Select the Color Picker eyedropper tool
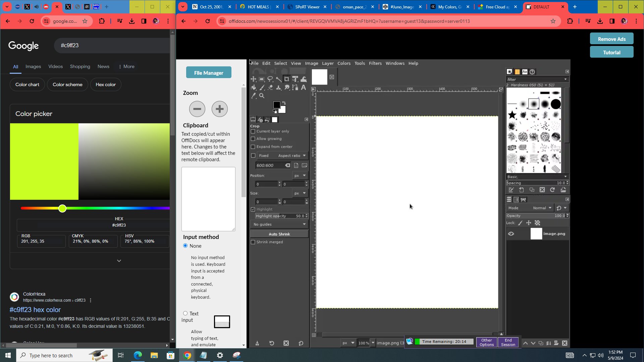The width and height of the screenshot is (644, 362). point(254,96)
